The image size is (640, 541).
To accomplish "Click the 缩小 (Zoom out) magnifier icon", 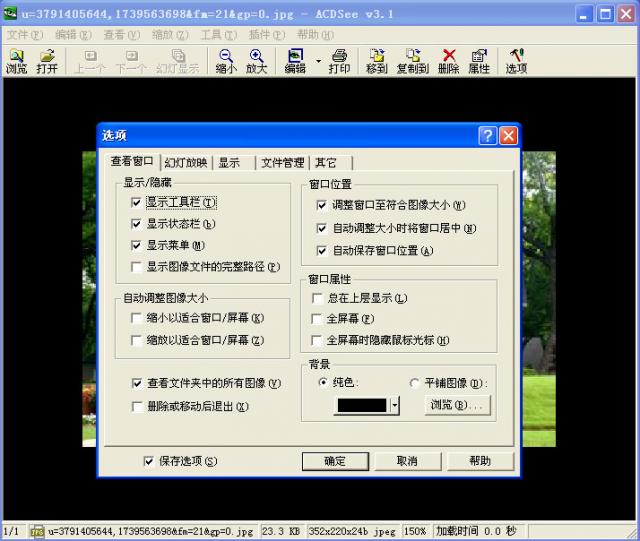I will 226,61.
